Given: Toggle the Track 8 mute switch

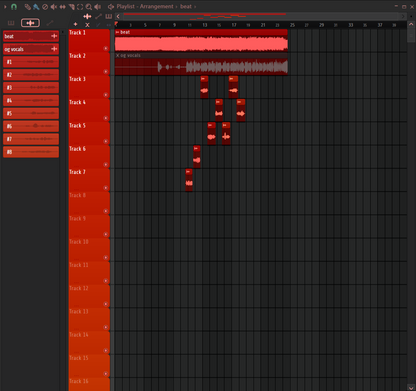Looking at the screenshot, I should [106, 211].
